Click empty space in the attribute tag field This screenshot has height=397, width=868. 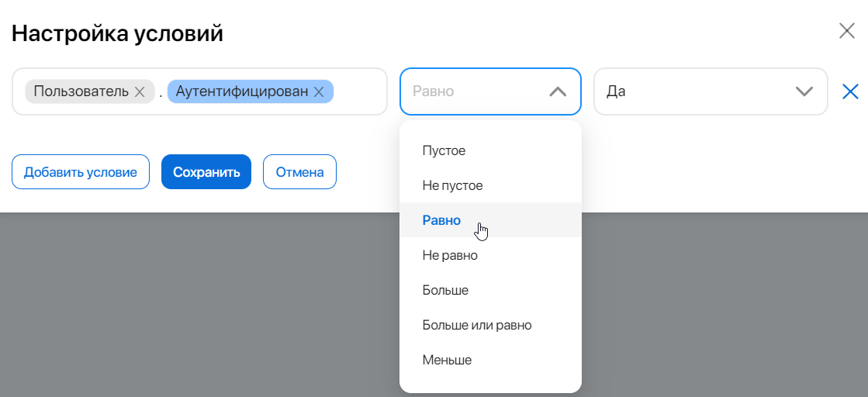click(x=359, y=91)
